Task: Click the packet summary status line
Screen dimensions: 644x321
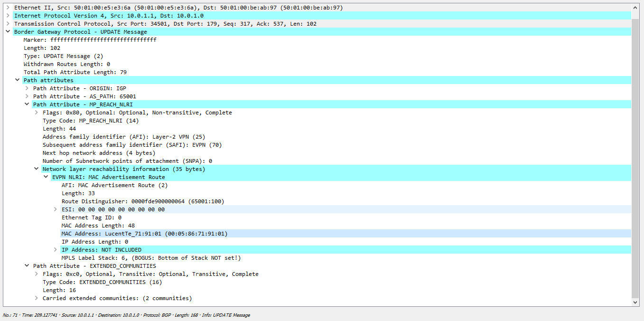Action: (x=126, y=315)
